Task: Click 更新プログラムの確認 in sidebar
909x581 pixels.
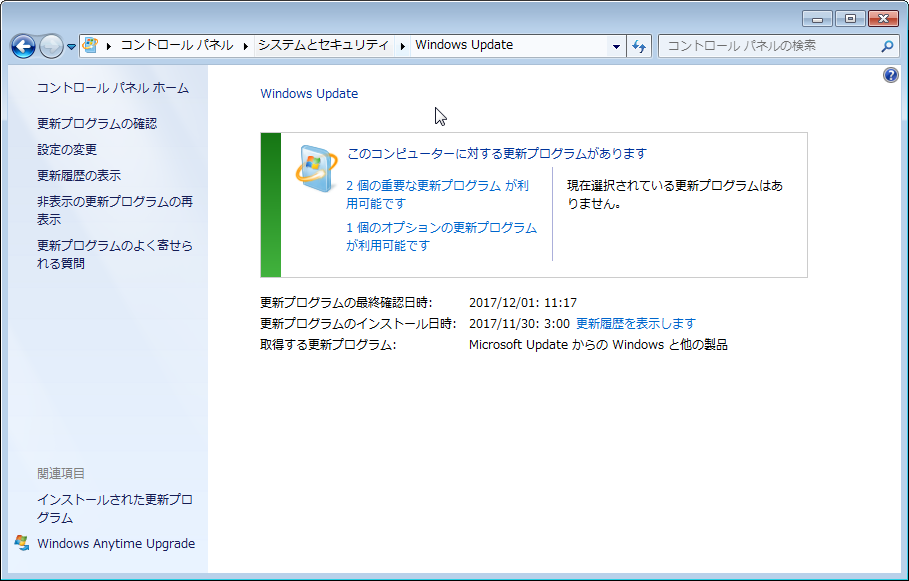Action: pos(97,124)
